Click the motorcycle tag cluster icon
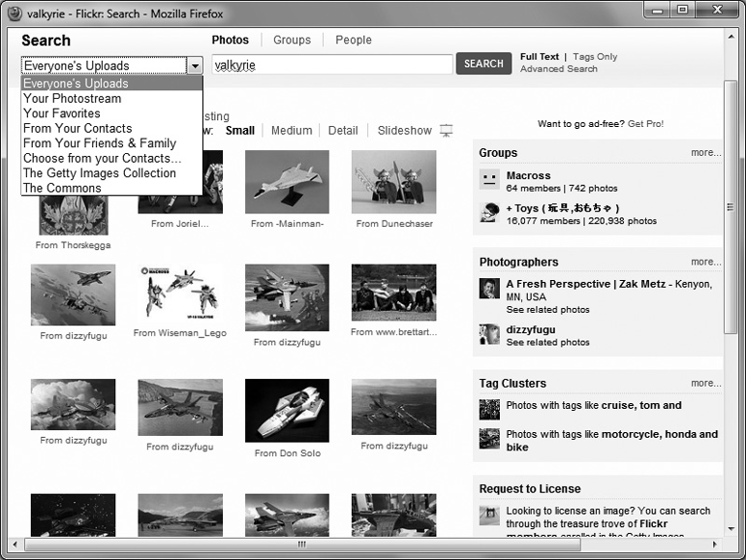 489,439
